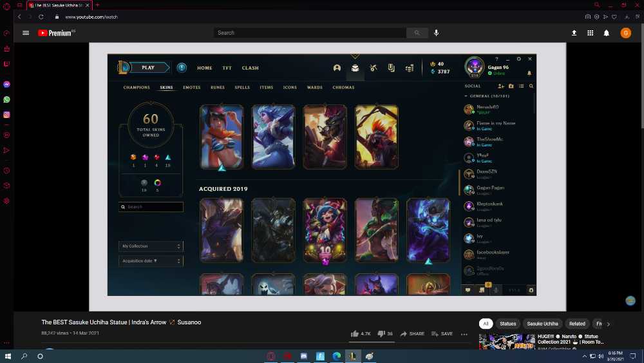This screenshot has height=363, width=644.
Task: Open TFT in League client navigation
Action: point(227,68)
